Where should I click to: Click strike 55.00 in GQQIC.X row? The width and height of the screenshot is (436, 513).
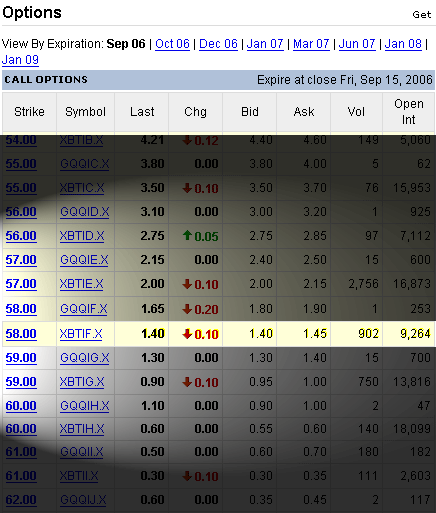(x=21, y=164)
